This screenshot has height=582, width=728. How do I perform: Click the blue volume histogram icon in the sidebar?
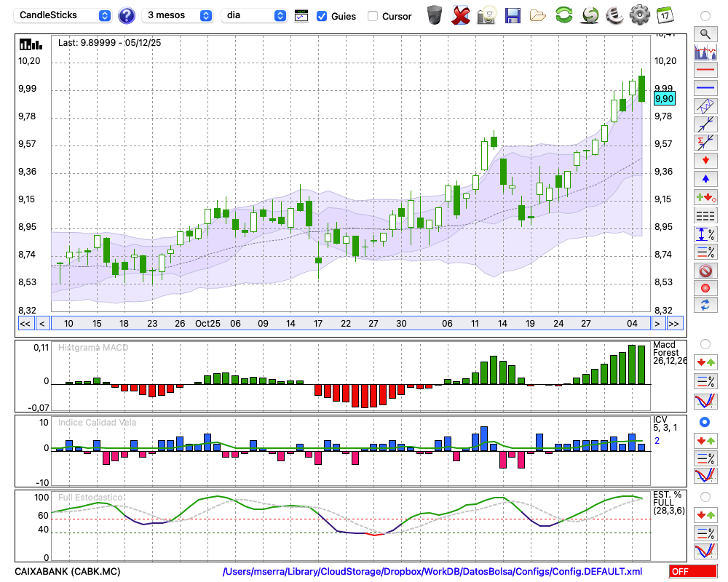[x=705, y=52]
